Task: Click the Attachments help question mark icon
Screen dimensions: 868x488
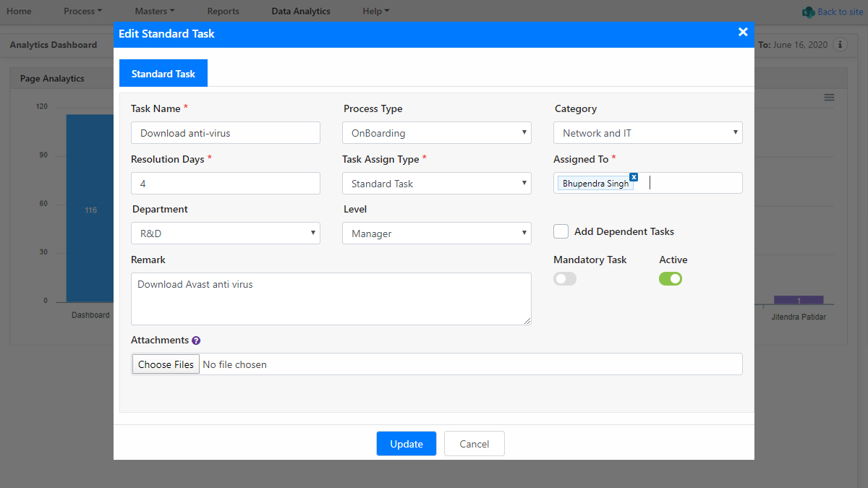Action: pos(197,340)
